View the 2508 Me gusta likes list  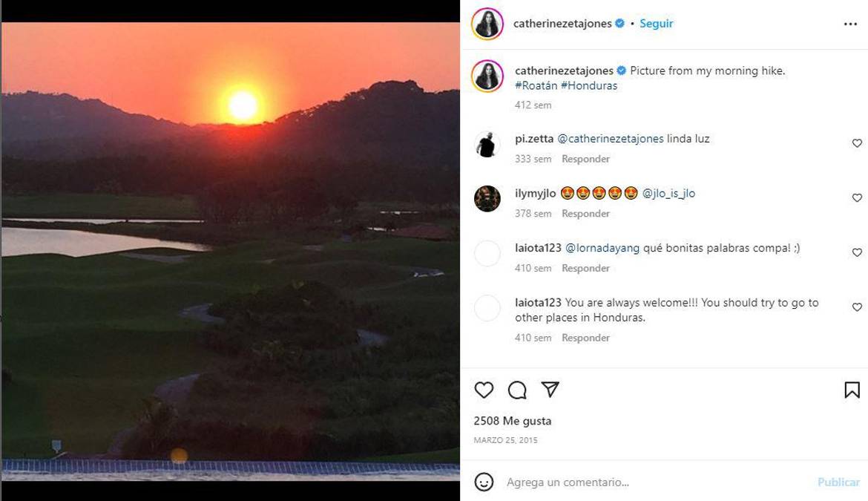(513, 421)
